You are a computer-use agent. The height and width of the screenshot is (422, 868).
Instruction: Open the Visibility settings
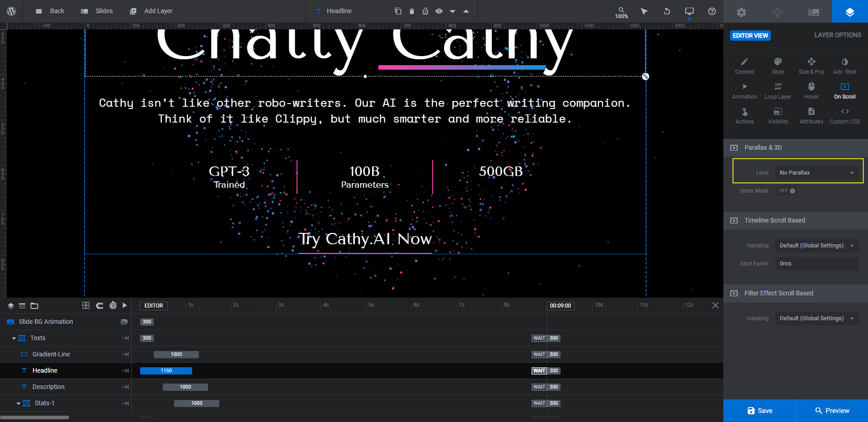pyautogui.click(x=778, y=116)
